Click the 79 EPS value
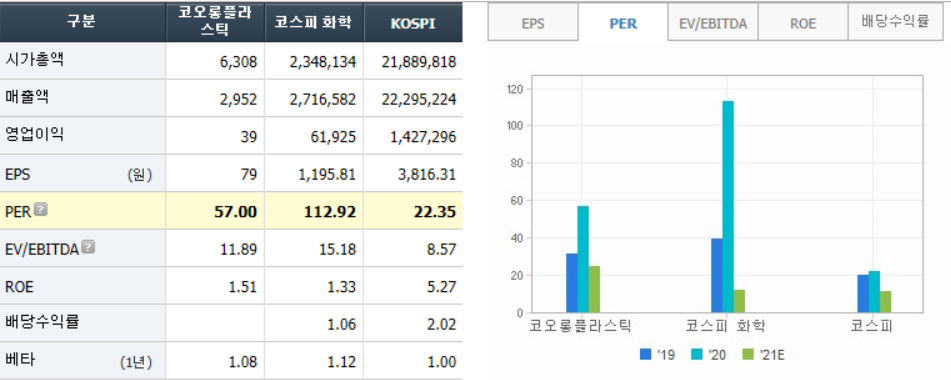The image size is (951, 380). point(249,175)
